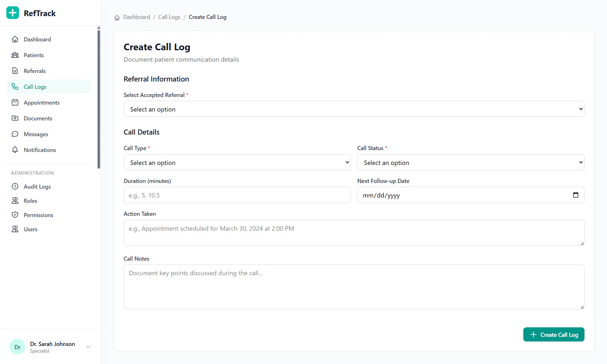Focus the Next Follow-up Date field

point(470,195)
